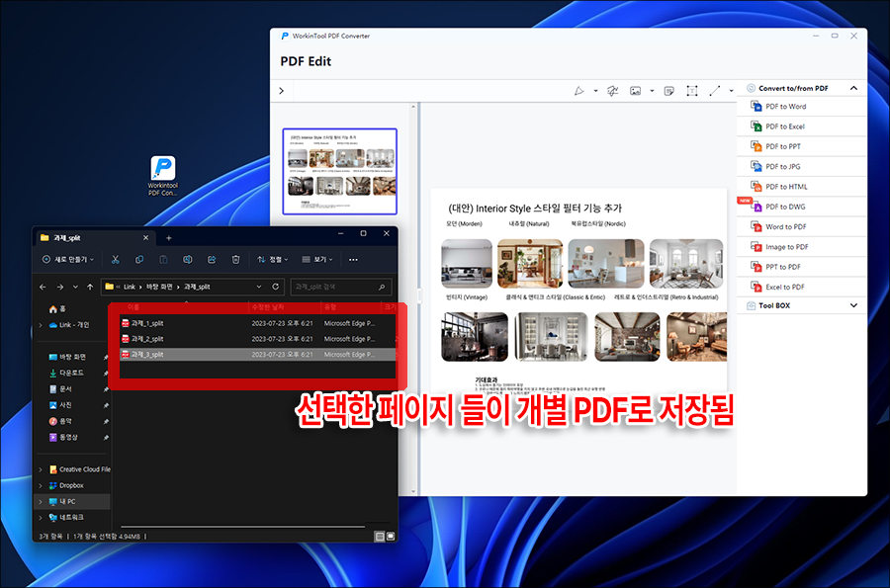Open 홈 in Explorer navigation pane

click(57, 309)
